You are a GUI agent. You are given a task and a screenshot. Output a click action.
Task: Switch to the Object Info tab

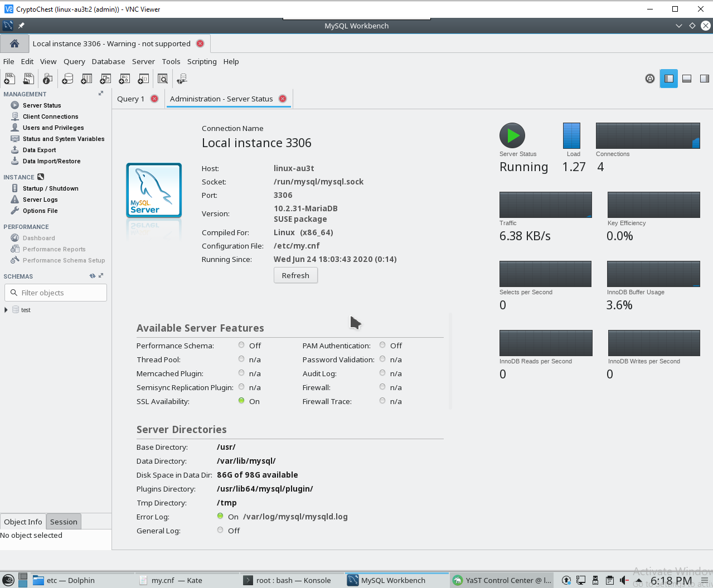coord(23,522)
